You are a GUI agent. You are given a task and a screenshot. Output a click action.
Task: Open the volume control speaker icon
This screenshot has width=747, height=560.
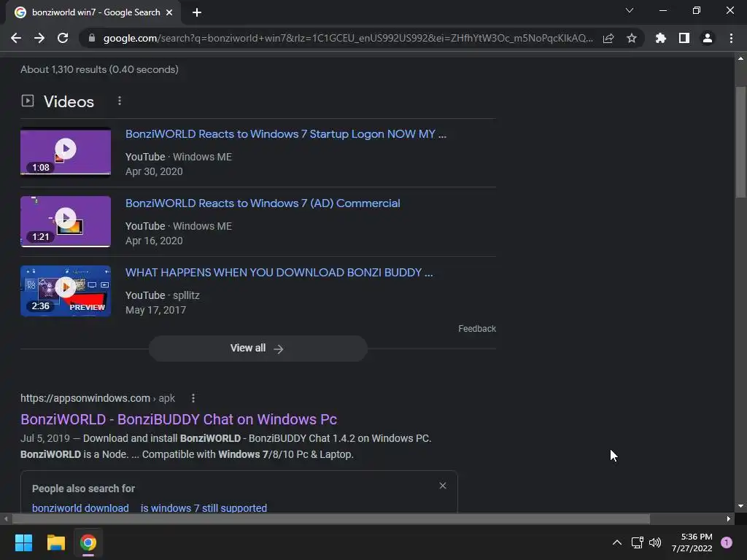pyautogui.click(x=655, y=542)
